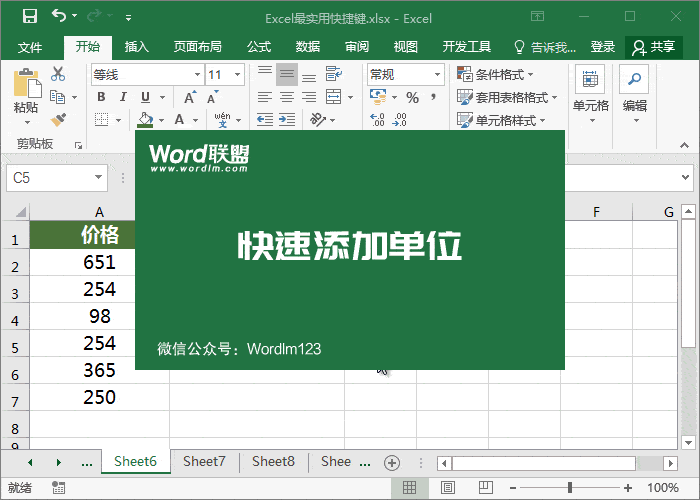Viewport: 700px width, 500px height.
Task: Click the Undo arrow icon
Action: [59, 16]
